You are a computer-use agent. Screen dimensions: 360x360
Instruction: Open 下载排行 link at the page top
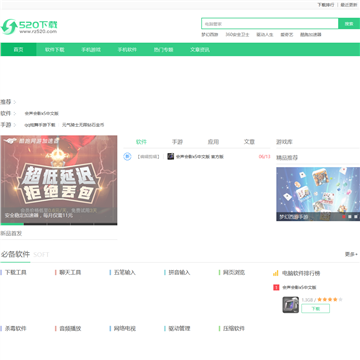tap(325, 5)
